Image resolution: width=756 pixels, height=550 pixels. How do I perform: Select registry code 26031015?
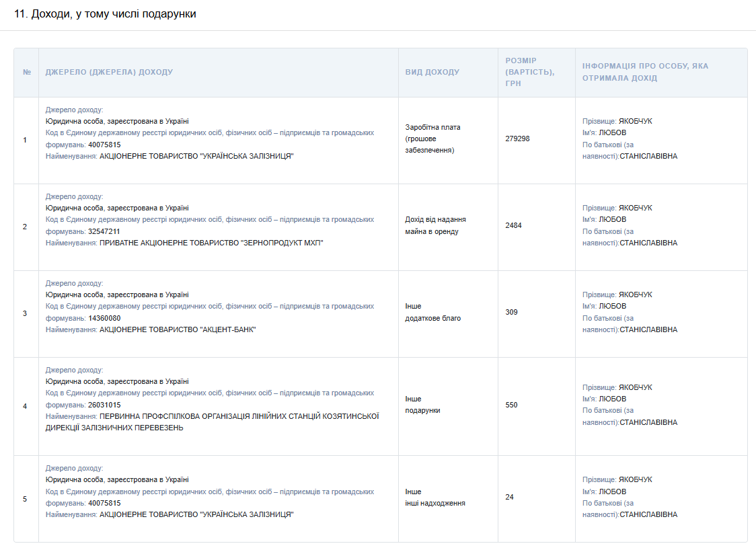pos(104,405)
